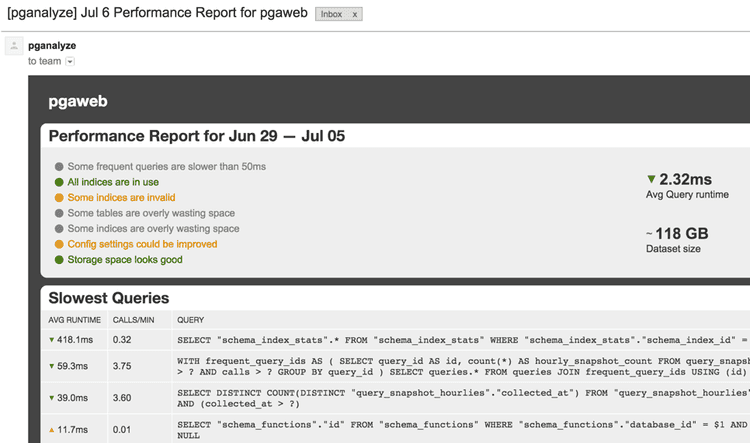The image size is (750, 443).
Task: Click the 418.1ms runtime cell
Action: point(75,340)
